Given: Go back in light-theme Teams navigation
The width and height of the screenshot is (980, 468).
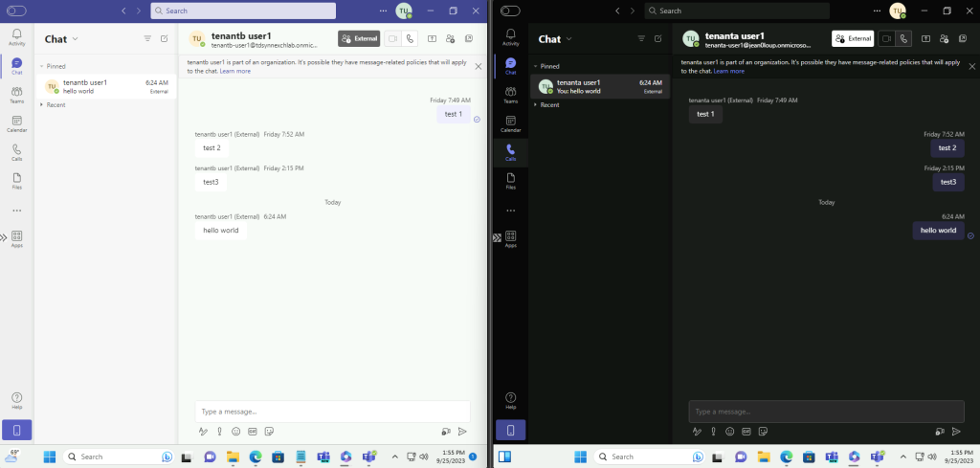Looking at the screenshot, I should click(x=123, y=11).
